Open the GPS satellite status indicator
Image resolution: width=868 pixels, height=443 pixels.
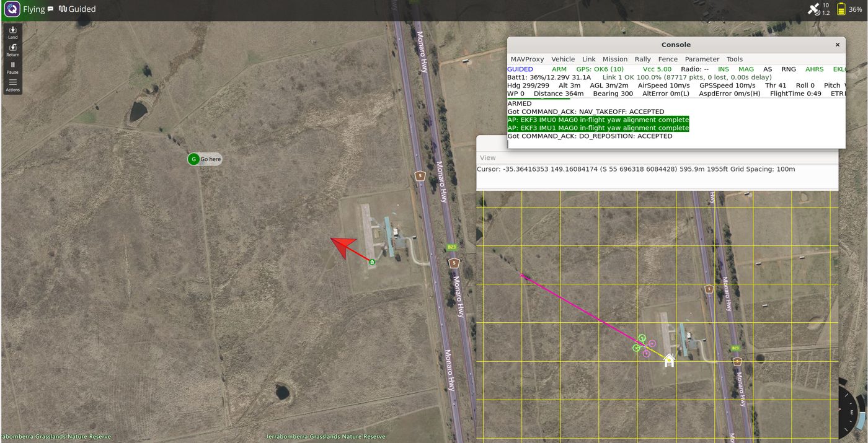818,9
